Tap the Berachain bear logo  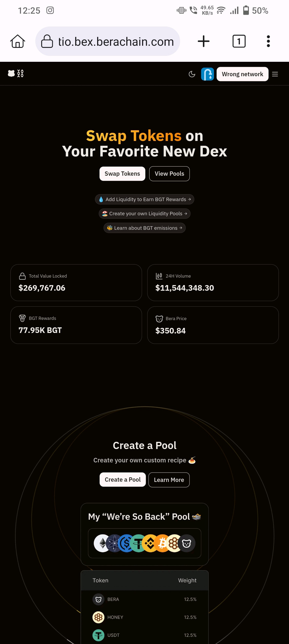click(x=12, y=74)
